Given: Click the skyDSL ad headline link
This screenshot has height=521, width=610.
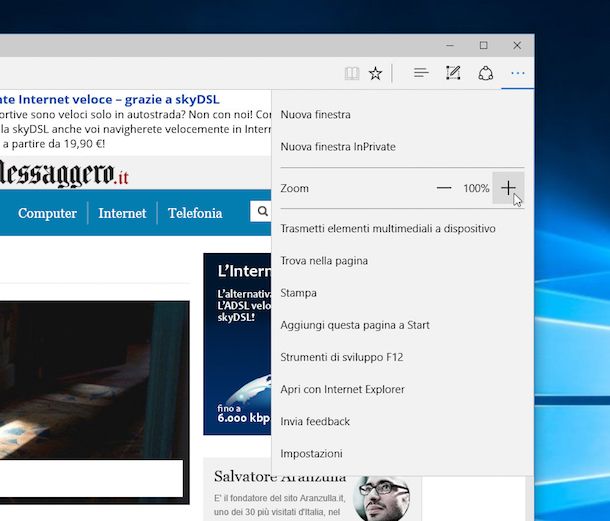Looking at the screenshot, I should 110,99.
